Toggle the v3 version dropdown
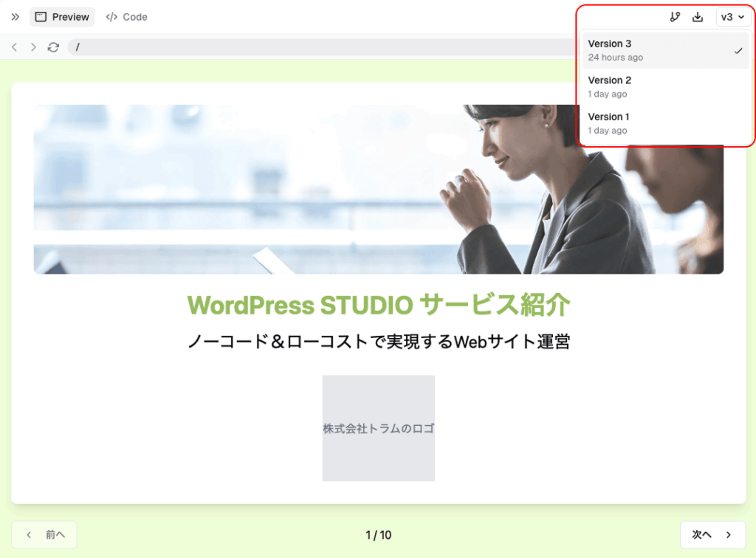The width and height of the screenshot is (756, 558). tap(732, 17)
